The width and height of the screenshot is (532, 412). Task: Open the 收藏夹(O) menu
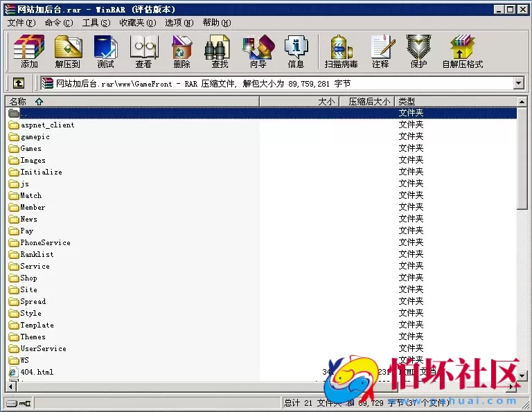coord(137,23)
